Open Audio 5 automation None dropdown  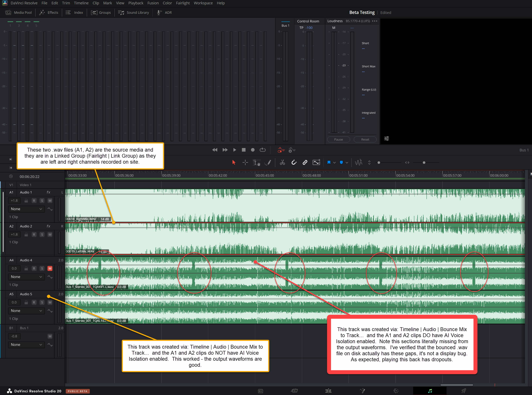26,311
